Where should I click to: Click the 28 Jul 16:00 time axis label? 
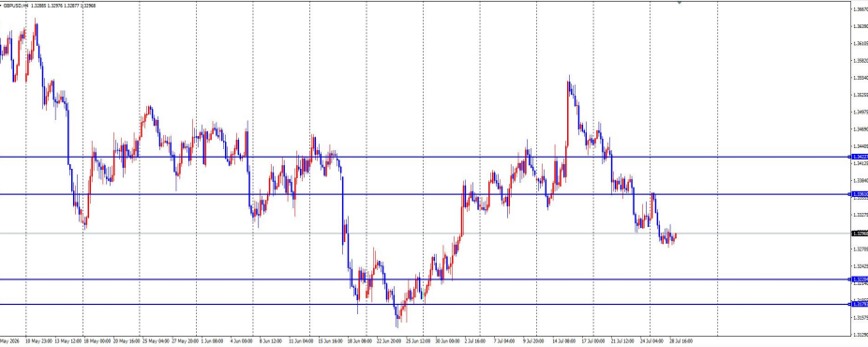point(681,341)
